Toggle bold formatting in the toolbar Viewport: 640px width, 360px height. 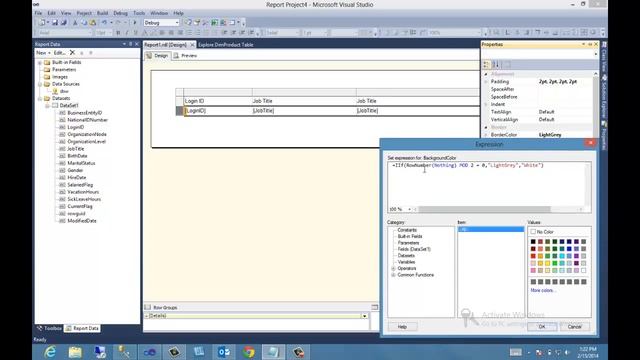(118, 33)
